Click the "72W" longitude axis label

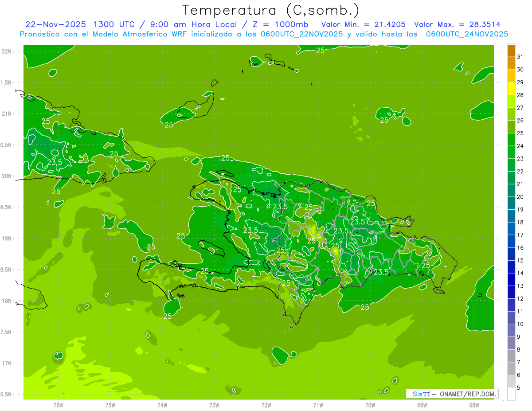click(266, 405)
